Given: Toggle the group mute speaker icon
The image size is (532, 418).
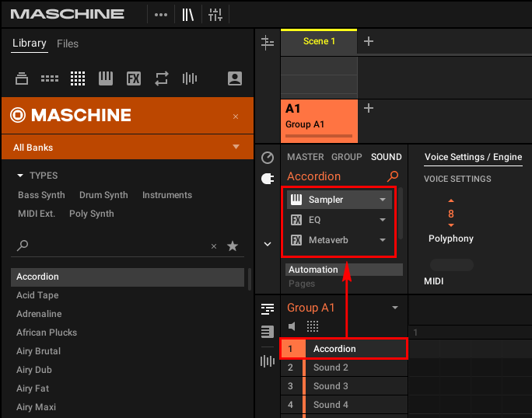Looking at the screenshot, I should tap(292, 326).
